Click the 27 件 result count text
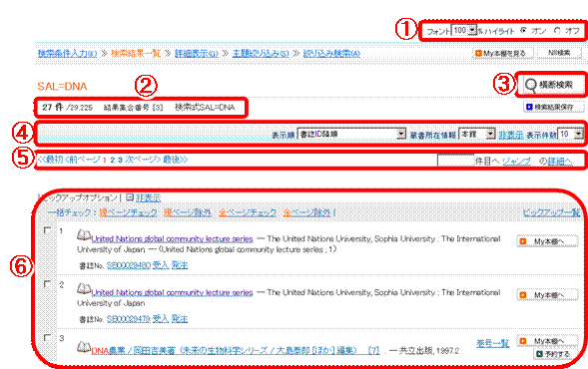 pyautogui.click(x=53, y=107)
